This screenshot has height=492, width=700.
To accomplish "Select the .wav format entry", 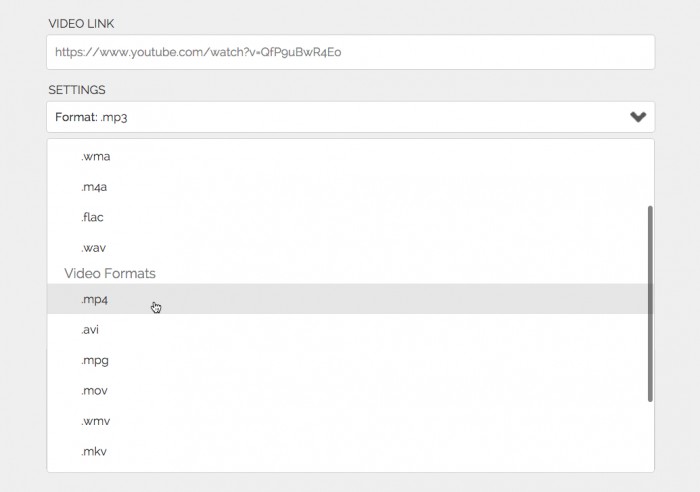I will [x=94, y=248].
